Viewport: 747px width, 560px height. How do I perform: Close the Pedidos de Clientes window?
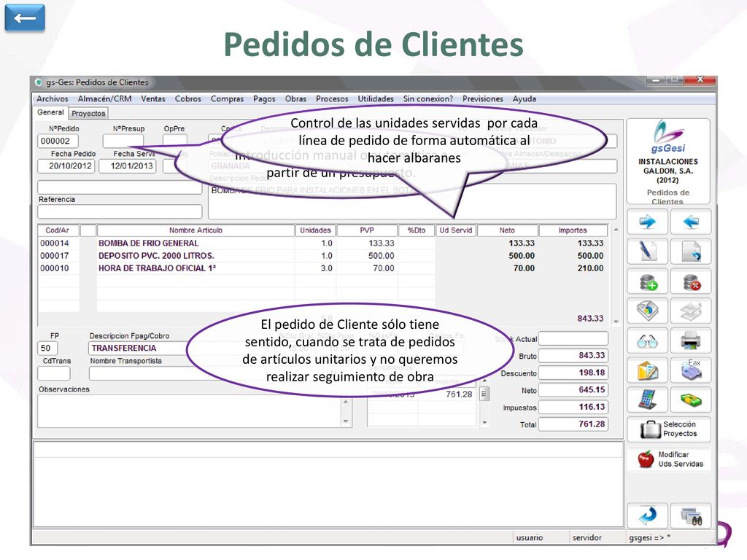pyautogui.click(x=700, y=79)
